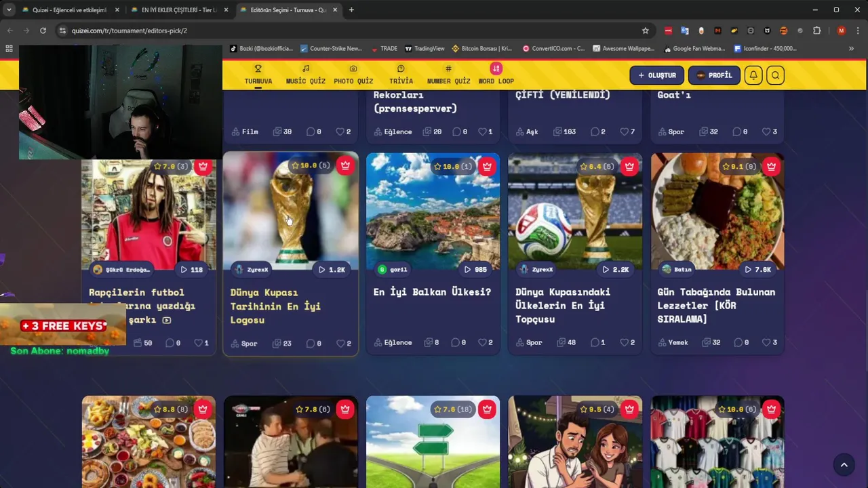Open author gor11 profile chip

click(393, 269)
